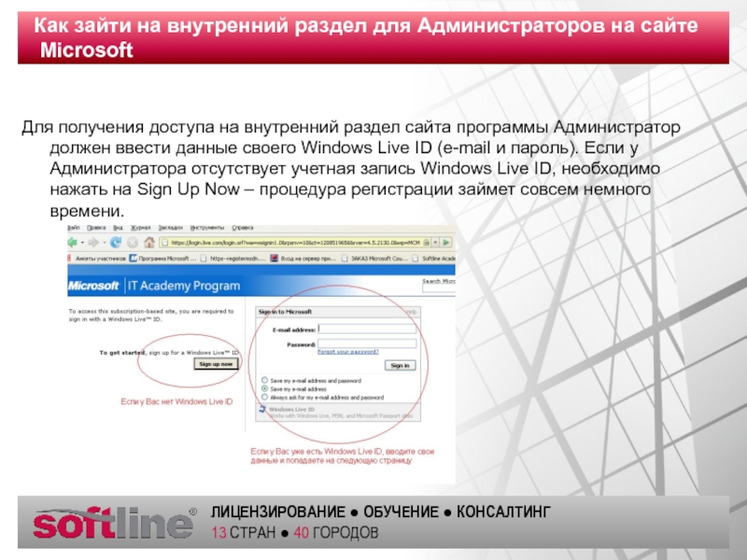
Task: Select 'Save my e-mail address and password' radio
Action: pyautogui.click(x=264, y=380)
